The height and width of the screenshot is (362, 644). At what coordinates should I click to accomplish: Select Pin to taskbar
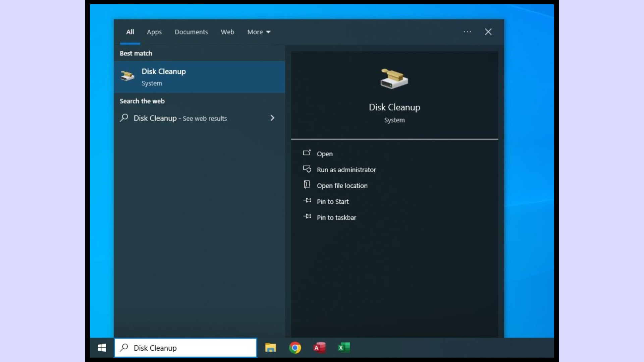[336, 218]
